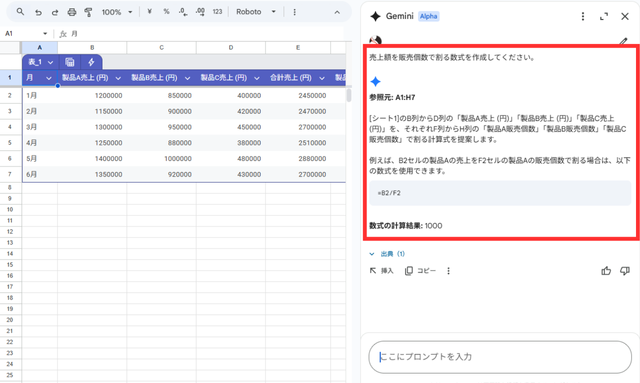Select cell with value 1000000

tap(162, 158)
